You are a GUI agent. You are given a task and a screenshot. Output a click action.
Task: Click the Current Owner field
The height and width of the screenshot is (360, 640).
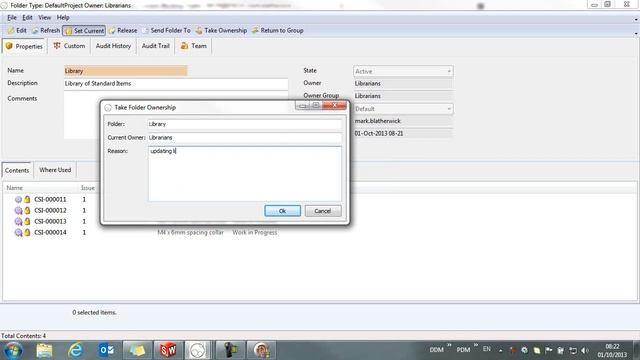click(244, 138)
